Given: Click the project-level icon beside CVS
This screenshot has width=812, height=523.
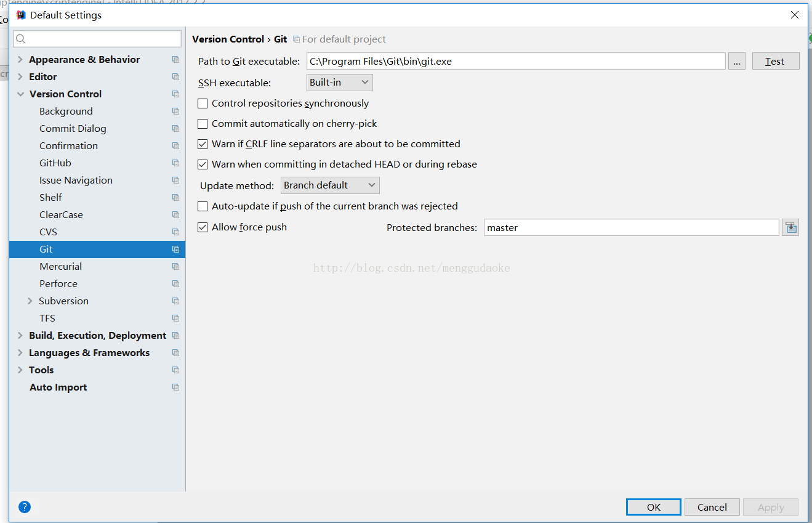Looking at the screenshot, I should pyautogui.click(x=175, y=232).
